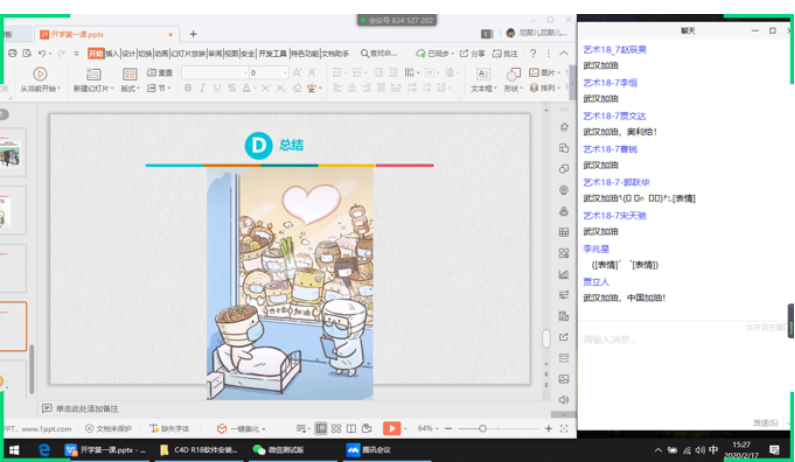
Task: Toggle underline text formatting
Action: click(217, 88)
